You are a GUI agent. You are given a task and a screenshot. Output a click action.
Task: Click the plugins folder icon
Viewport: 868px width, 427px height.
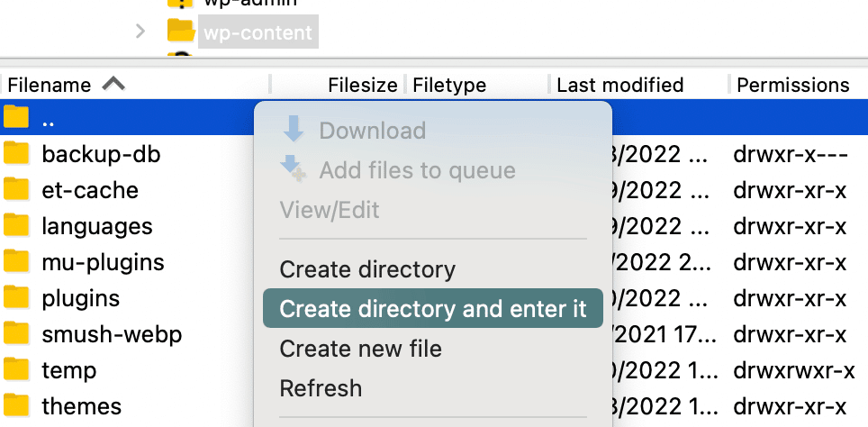pos(16,298)
